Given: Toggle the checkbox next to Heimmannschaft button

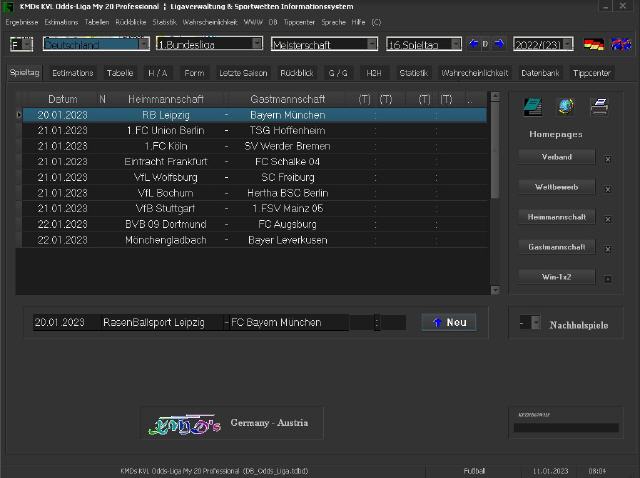Looking at the screenshot, I should pos(608,220).
